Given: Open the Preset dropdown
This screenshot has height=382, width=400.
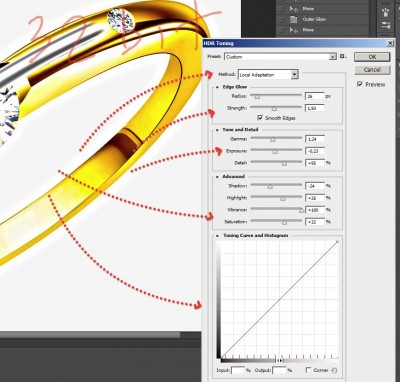Looking at the screenshot, I should coord(280,57).
